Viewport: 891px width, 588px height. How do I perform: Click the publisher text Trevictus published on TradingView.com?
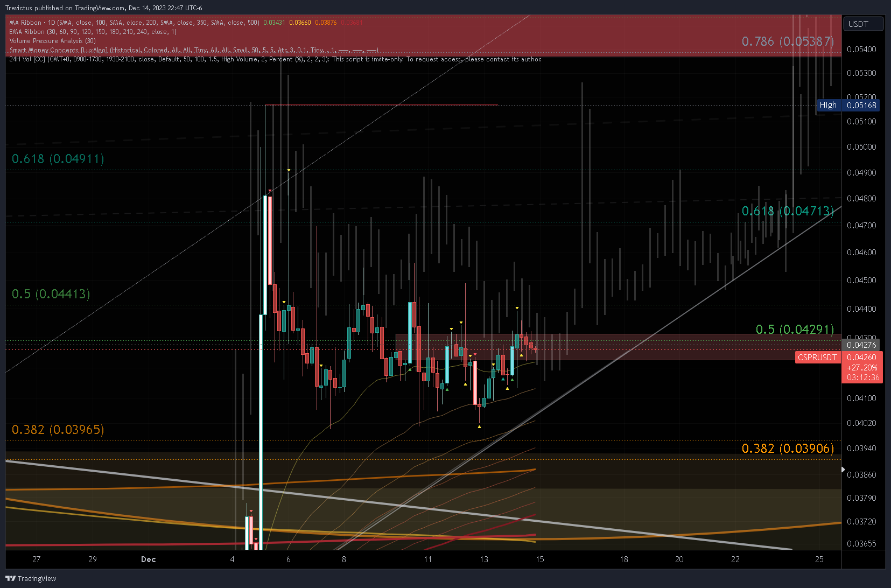(65, 8)
